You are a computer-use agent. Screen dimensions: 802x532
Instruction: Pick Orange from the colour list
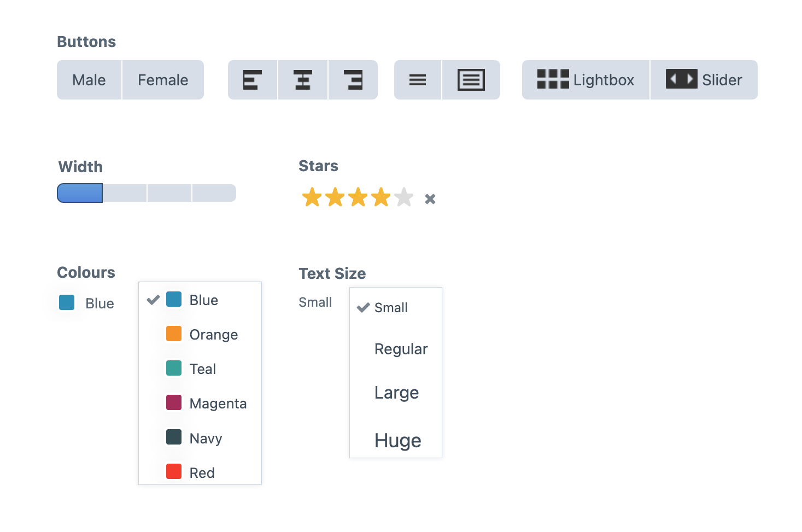[x=213, y=335]
